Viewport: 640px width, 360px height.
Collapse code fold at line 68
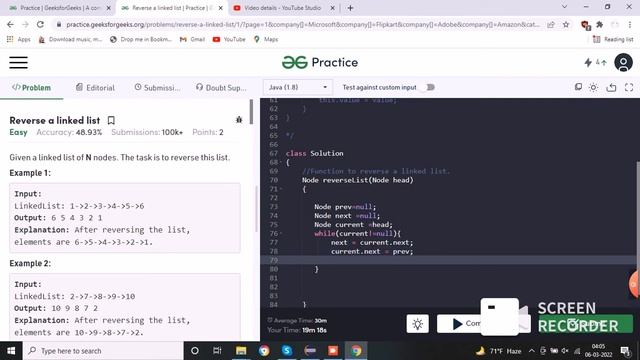tap(281, 162)
